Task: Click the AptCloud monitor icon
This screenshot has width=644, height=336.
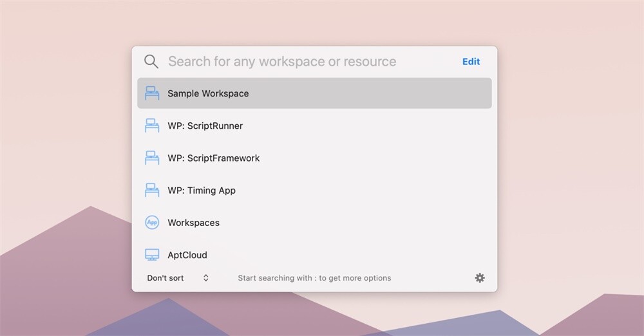Action: click(152, 255)
